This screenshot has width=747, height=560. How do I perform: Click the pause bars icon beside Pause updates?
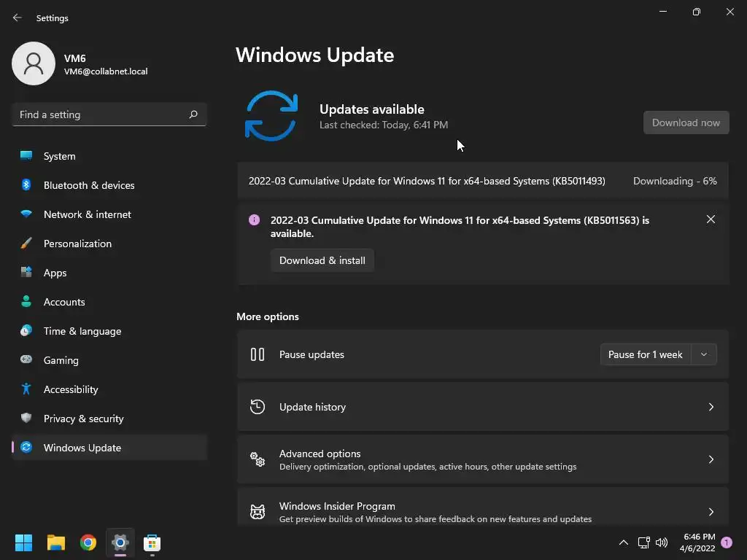258,354
